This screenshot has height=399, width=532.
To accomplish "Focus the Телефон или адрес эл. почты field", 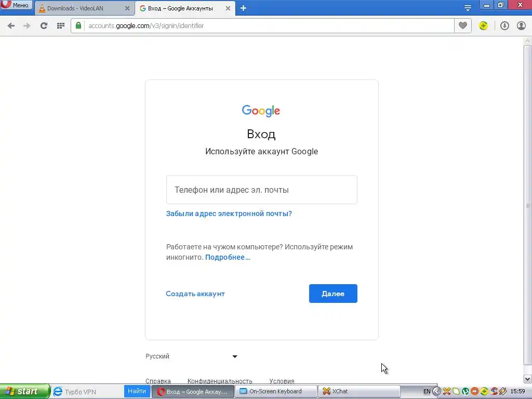I will pyautogui.click(x=262, y=190).
